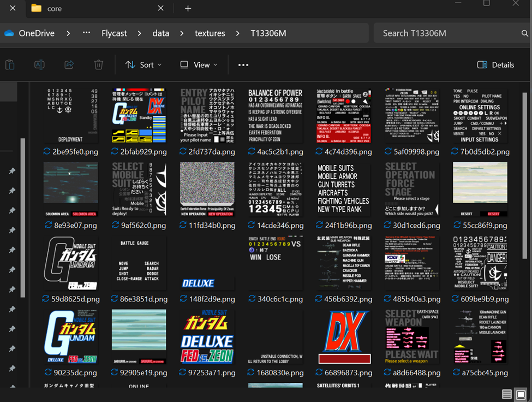The height and width of the screenshot is (402, 532).
Task: Click the core tab folder icon
Action: (37, 8)
